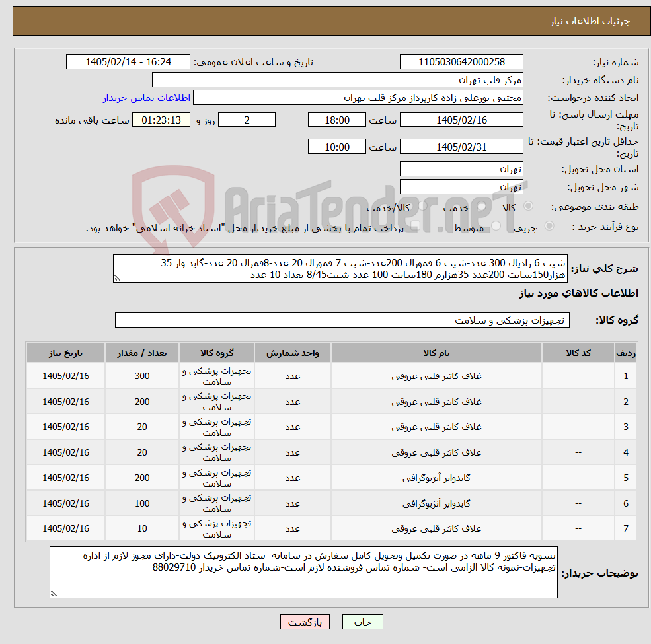651x644 pixels.
Task: Select the جزیی purchase type radio
Action: [549, 226]
